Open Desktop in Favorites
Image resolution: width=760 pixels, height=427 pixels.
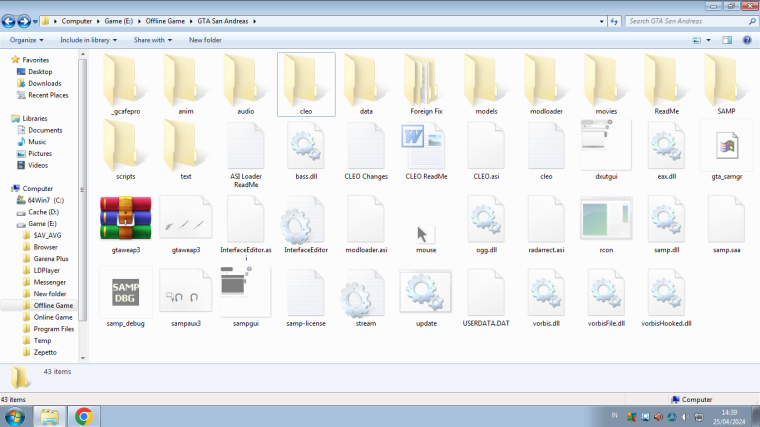point(40,72)
